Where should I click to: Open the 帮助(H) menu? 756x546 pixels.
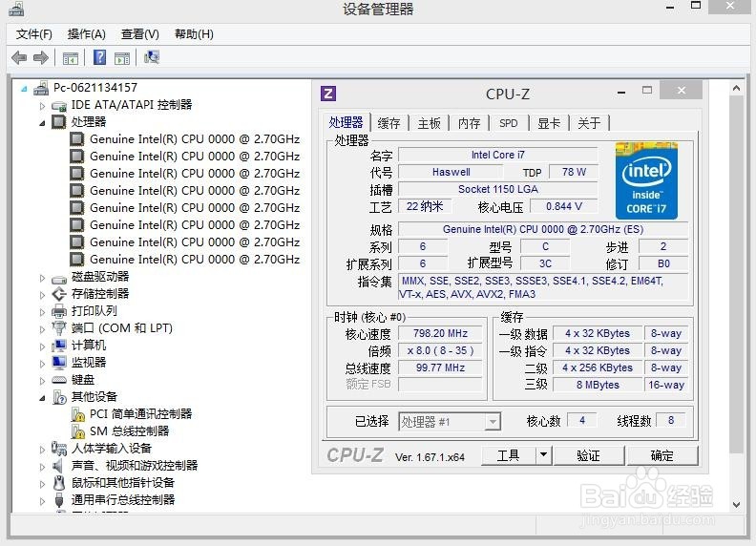tap(194, 34)
